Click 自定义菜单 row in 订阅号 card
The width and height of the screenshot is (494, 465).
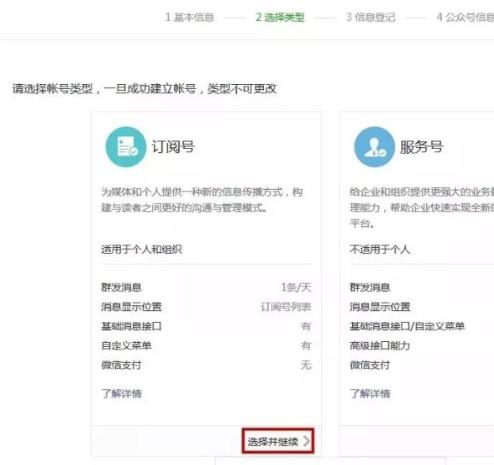206,346
